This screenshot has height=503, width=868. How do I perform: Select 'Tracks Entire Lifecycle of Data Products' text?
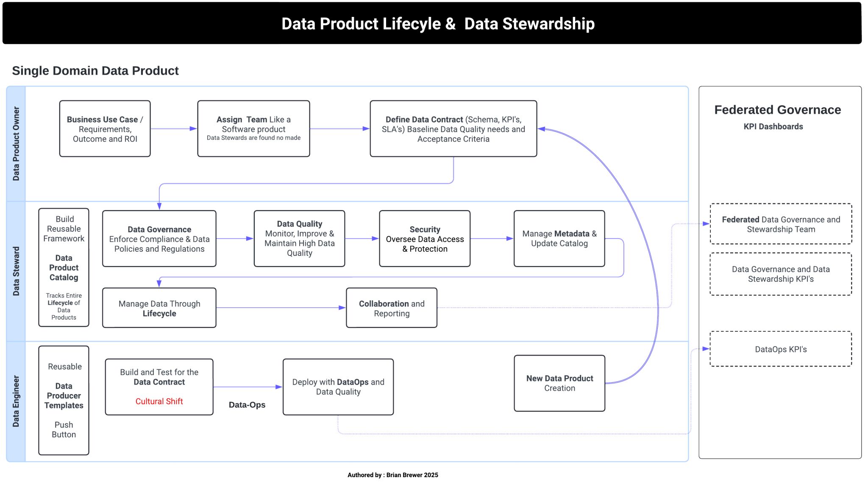[64, 306]
